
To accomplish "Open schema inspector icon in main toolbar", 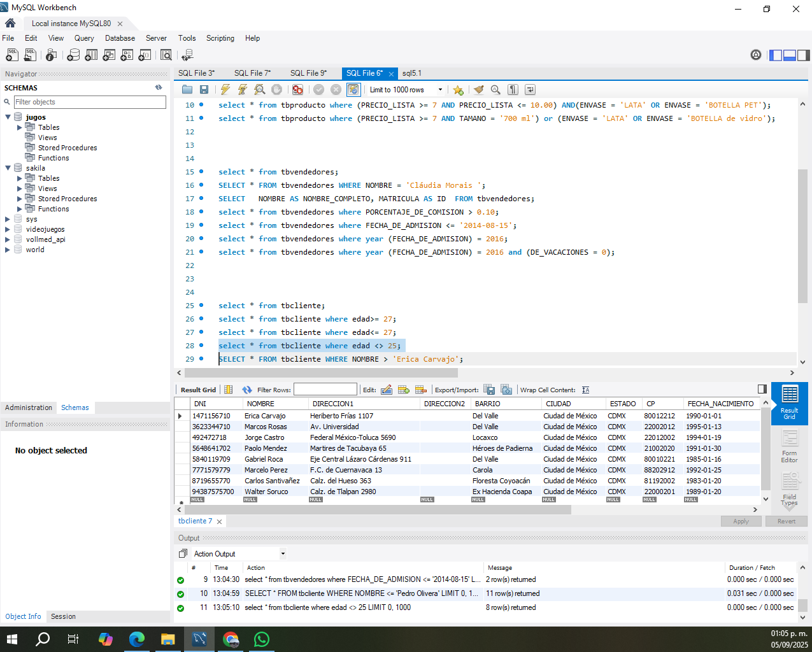I will pyautogui.click(x=51, y=55).
